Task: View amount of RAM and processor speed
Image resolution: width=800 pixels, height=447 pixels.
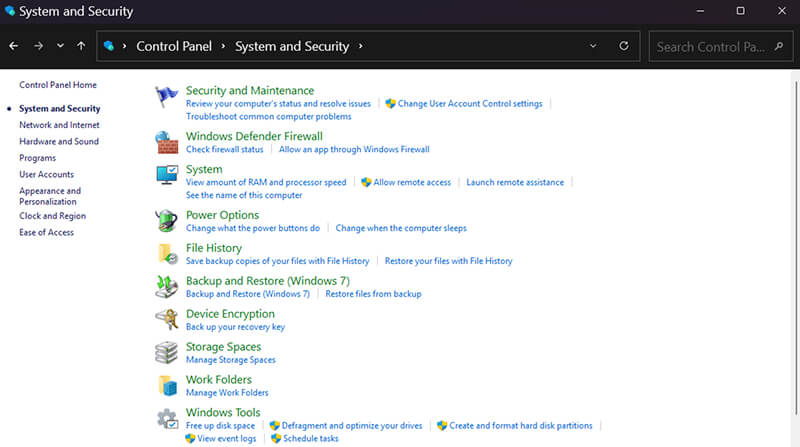Action: [266, 182]
